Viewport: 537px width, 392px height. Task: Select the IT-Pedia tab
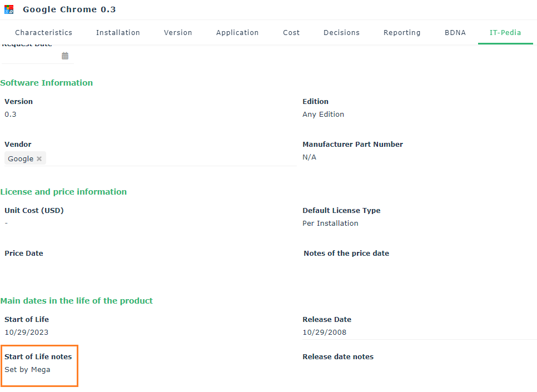pos(505,33)
